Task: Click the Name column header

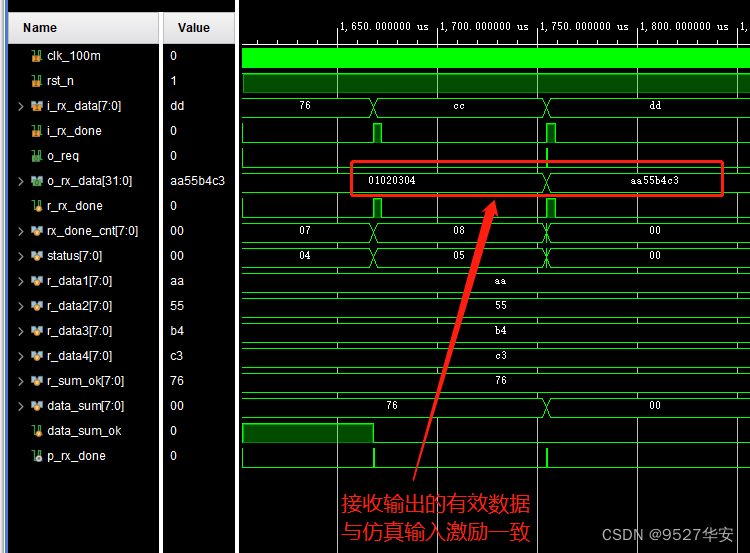Action: [x=40, y=28]
